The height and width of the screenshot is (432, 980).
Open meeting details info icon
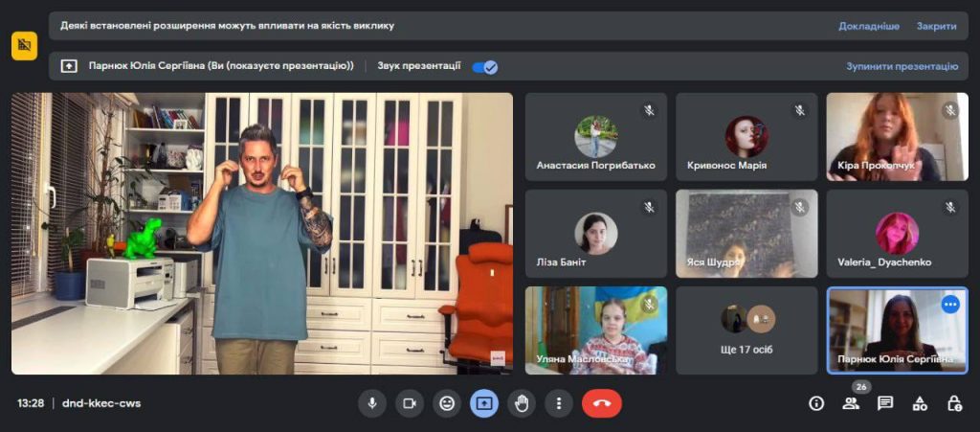[x=816, y=403]
